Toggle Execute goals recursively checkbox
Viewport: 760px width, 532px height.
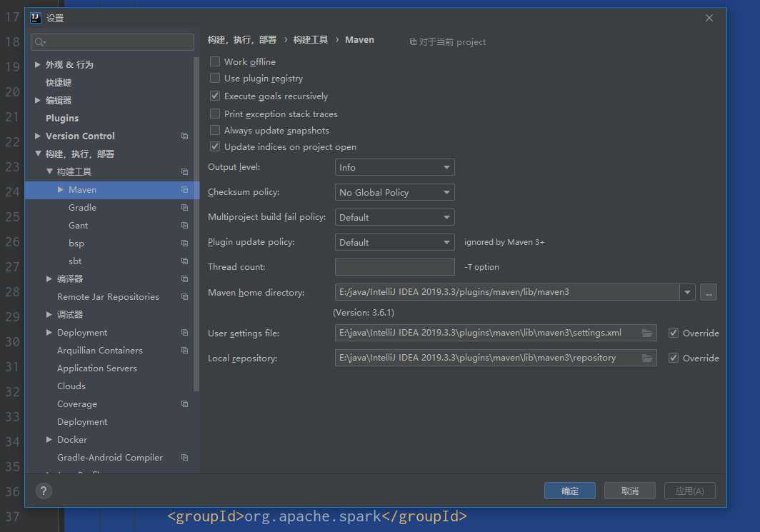pyautogui.click(x=215, y=96)
